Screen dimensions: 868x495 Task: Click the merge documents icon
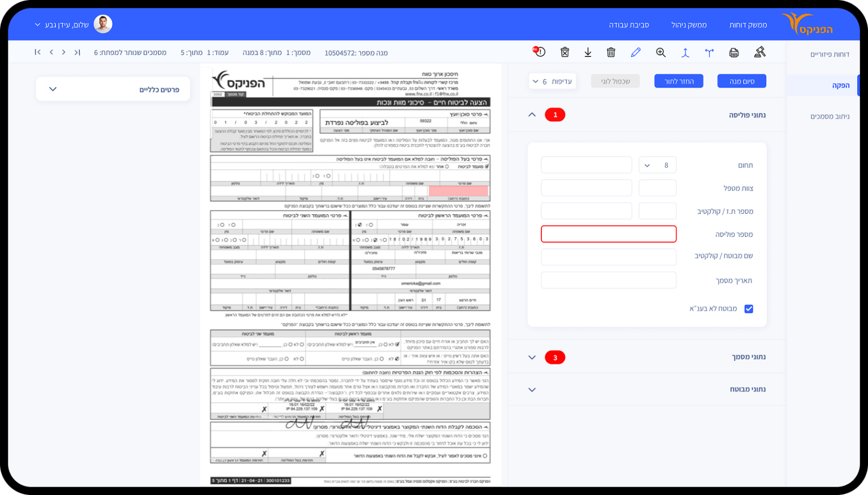[x=685, y=53]
